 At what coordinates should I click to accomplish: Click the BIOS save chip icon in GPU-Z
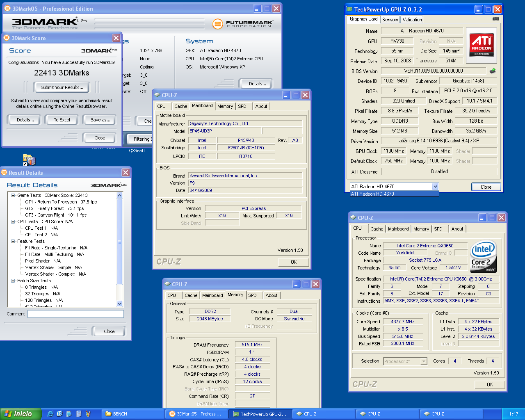coord(493,71)
